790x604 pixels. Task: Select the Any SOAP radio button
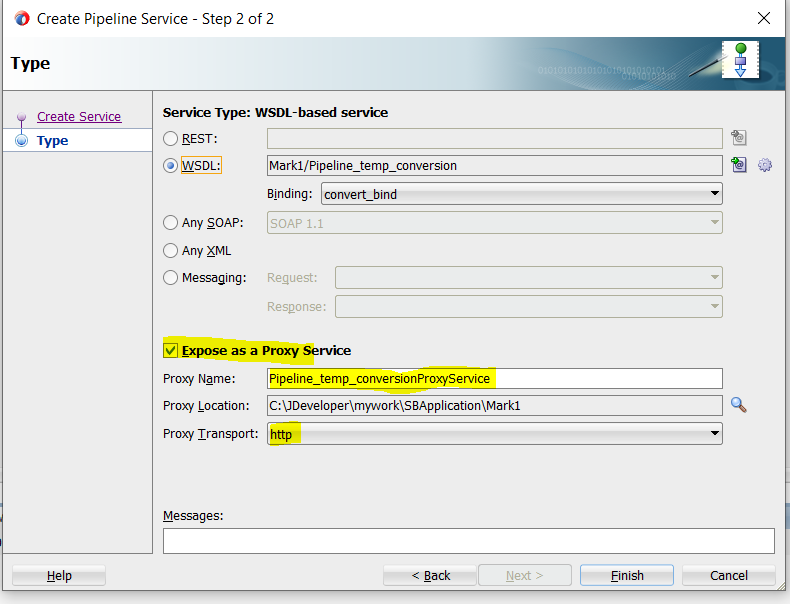(171, 223)
